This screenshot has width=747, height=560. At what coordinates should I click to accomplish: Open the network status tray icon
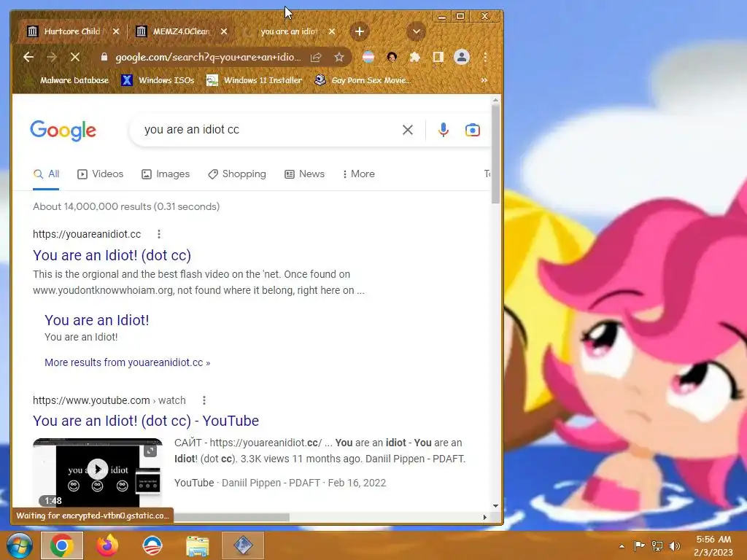pos(657,546)
